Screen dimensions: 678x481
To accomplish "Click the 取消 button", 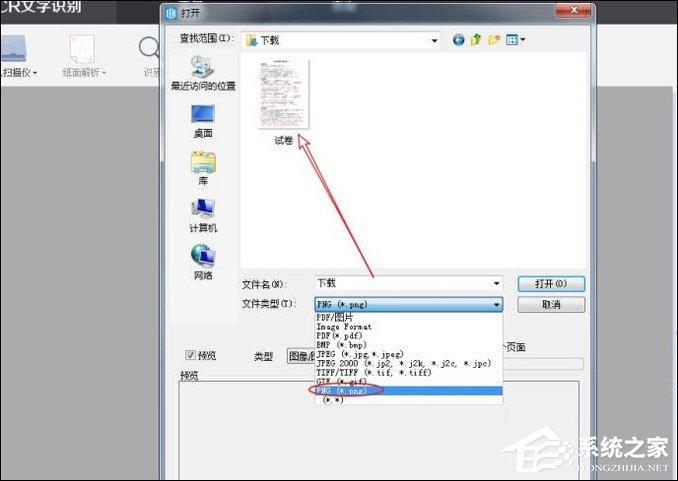I will pos(551,305).
